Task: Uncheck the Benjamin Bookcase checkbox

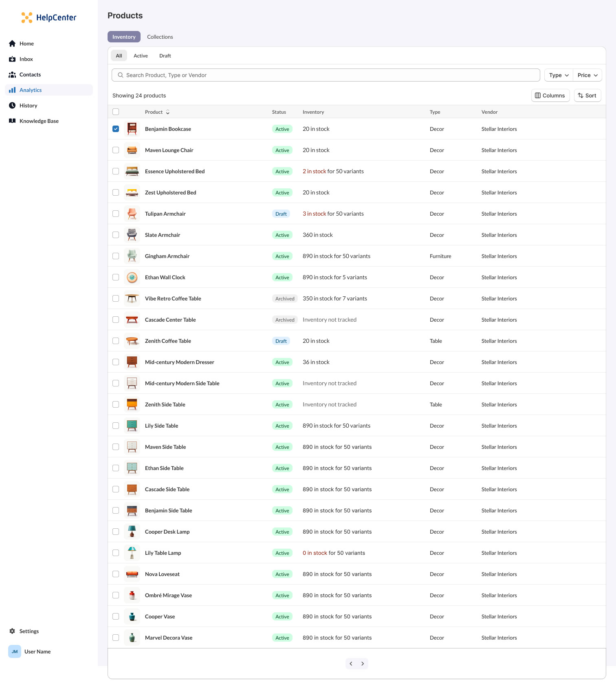Action: pyautogui.click(x=116, y=129)
